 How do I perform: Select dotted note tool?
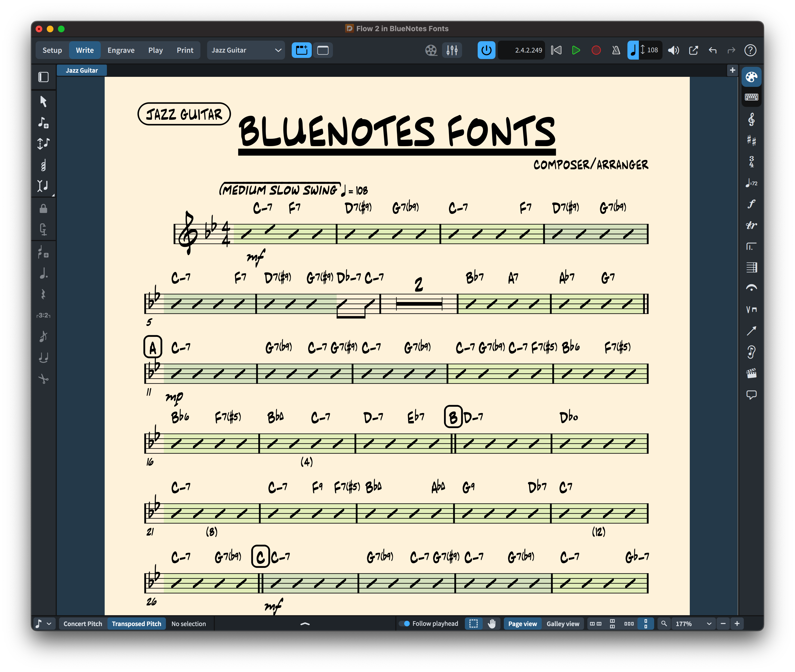point(43,273)
